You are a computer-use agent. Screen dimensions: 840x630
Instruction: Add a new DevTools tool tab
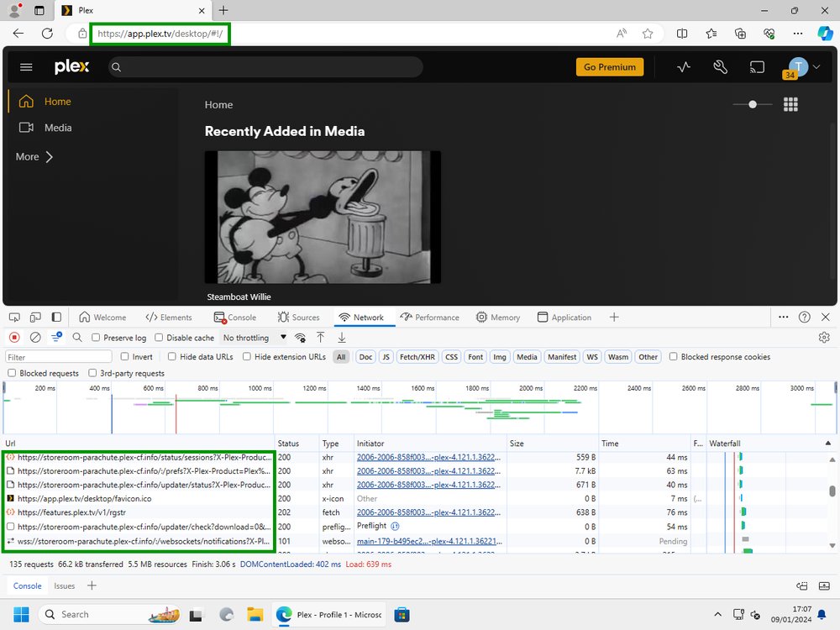click(x=614, y=318)
